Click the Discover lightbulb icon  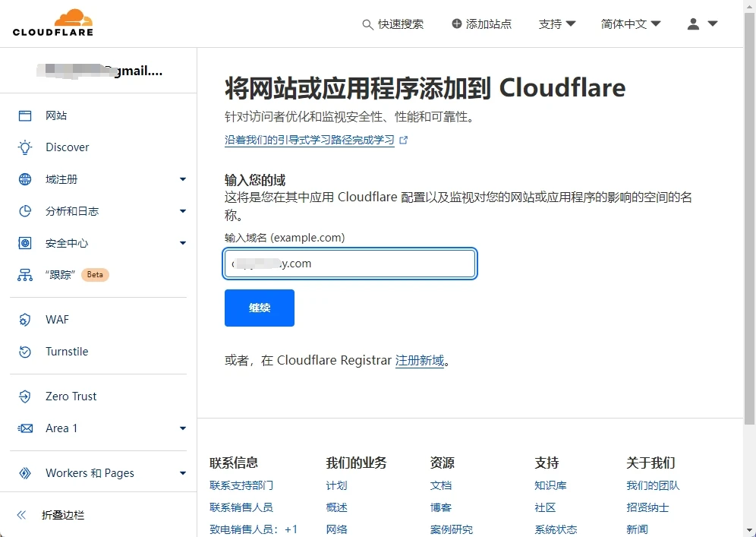25,147
